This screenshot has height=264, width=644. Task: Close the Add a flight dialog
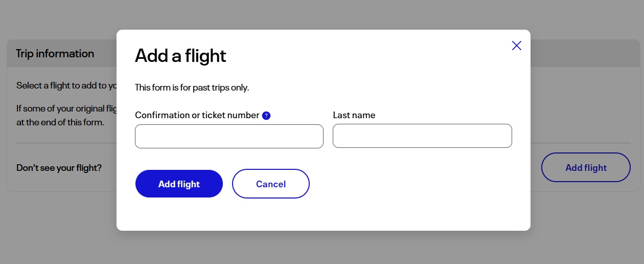click(x=517, y=46)
